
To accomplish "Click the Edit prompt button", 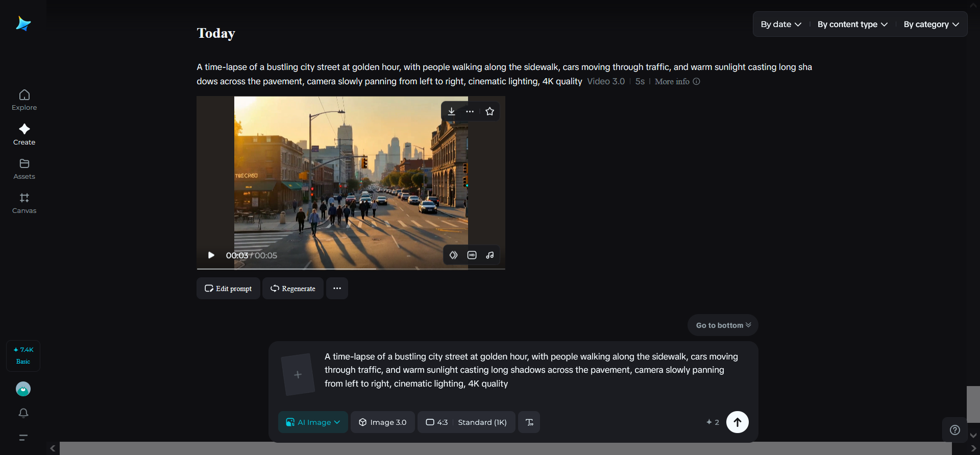I will [x=228, y=289].
